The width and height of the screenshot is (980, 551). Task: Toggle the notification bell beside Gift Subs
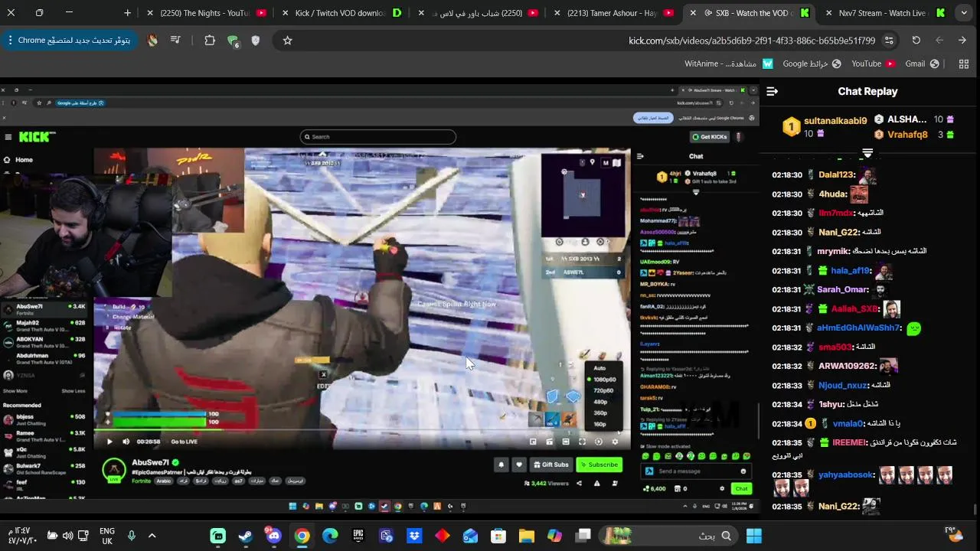501,465
